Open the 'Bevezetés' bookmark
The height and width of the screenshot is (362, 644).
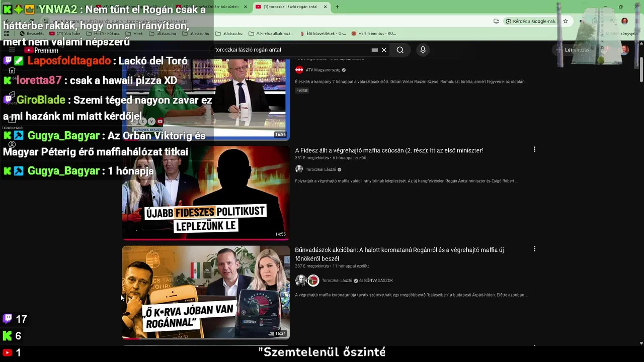pos(32,33)
